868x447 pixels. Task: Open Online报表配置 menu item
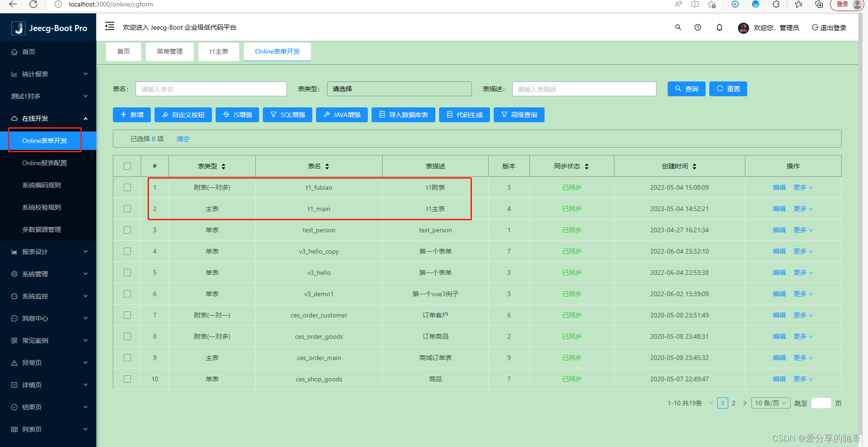[x=48, y=163]
